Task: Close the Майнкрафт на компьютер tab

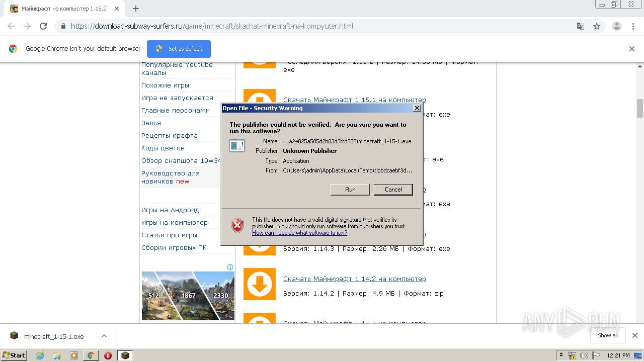Action: 117,9
